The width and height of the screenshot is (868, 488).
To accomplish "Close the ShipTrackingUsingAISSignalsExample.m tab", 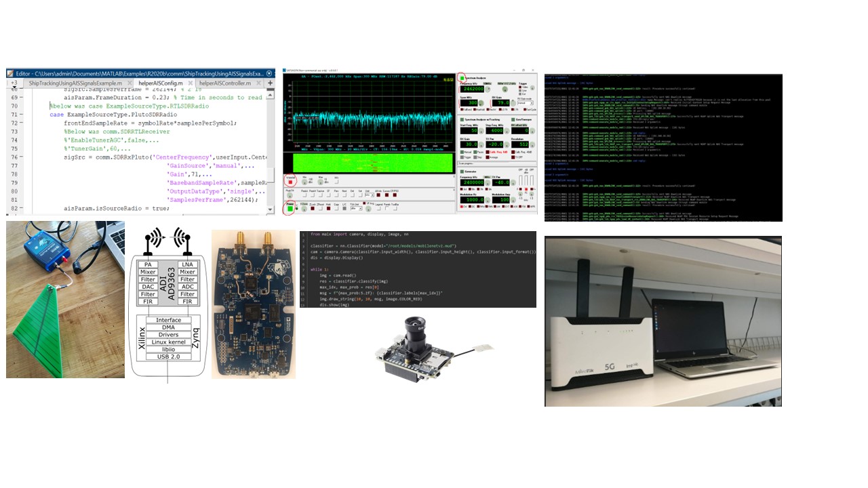I will tap(130, 83).
